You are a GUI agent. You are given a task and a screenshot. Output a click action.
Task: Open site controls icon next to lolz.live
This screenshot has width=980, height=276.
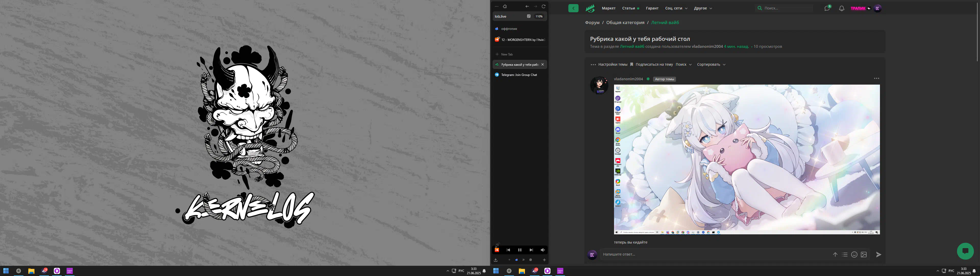click(x=529, y=16)
